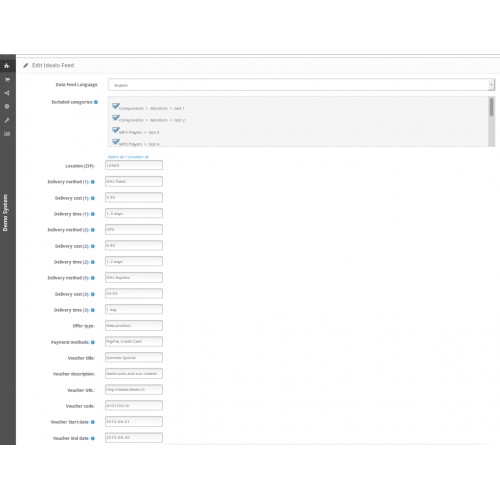This screenshot has width=500, height=500.
Task: Click the wrench tools sidebar icon
Action: coord(7,120)
